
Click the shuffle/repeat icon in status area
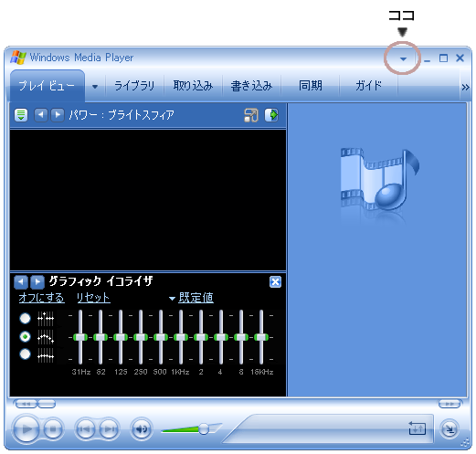[417, 428]
